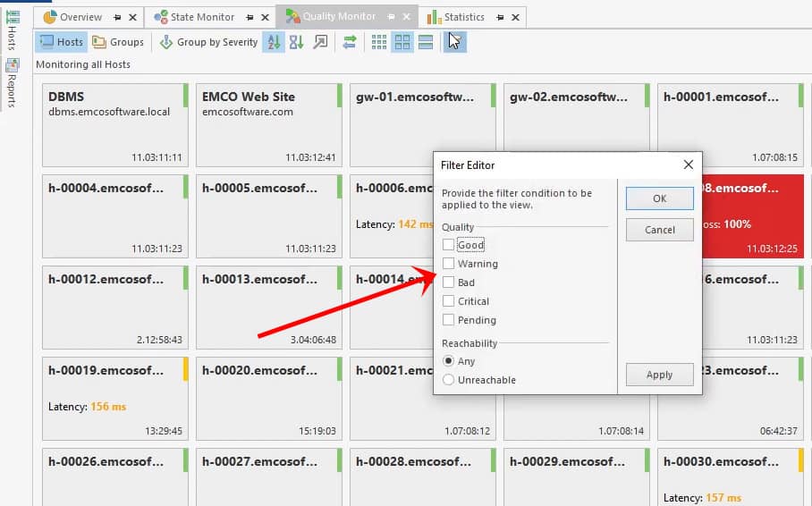Select the h-00004 host tile
Viewport: 812px width, 506px height.
coord(115,216)
